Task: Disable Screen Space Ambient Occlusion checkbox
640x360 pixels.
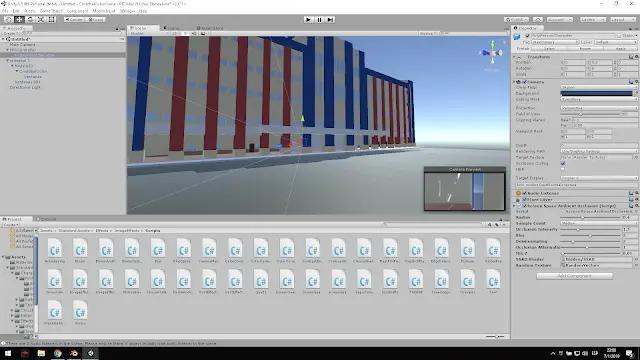Action: [524, 206]
